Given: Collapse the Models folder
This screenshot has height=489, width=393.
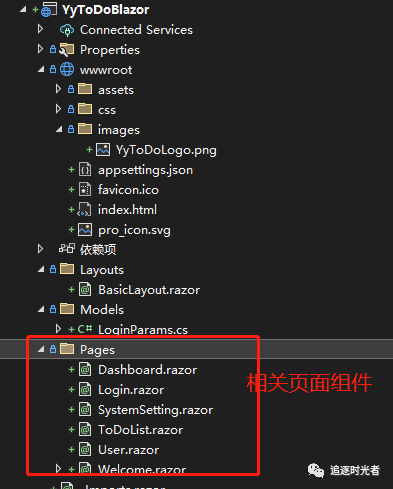Looking at the screenshot, I should point(41,310).
